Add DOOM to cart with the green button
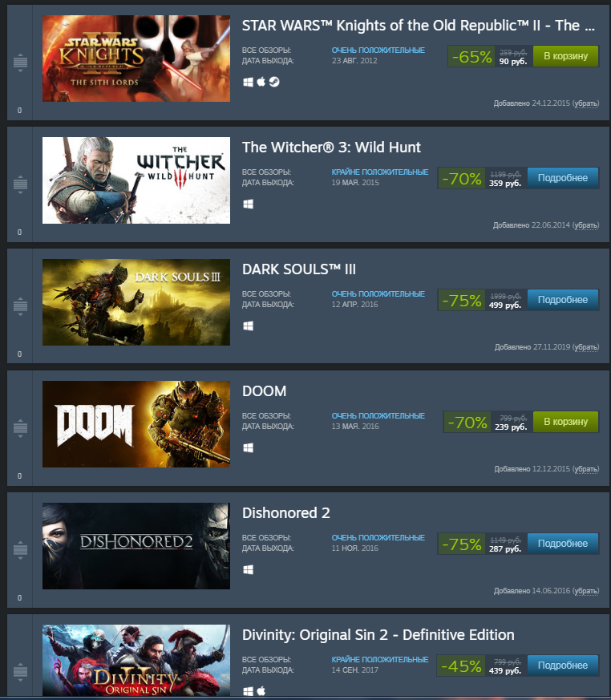611x700 pixels. click(x=565, y=422)
